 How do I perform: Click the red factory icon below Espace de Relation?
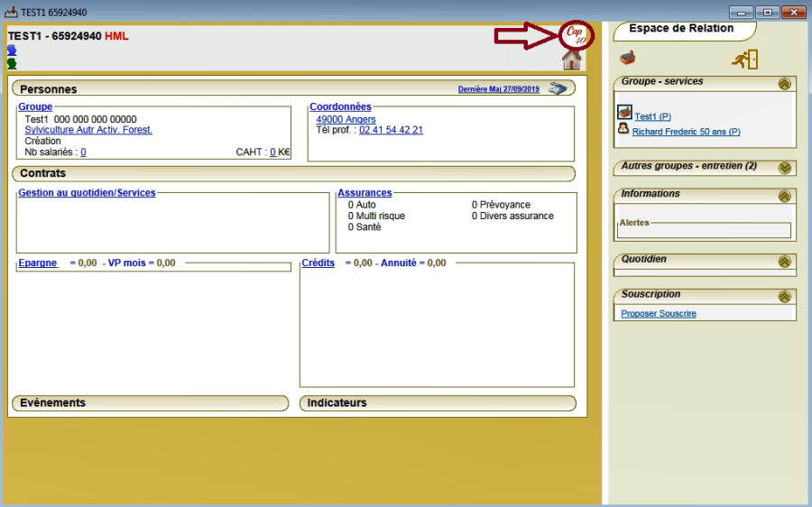[627, 59]
